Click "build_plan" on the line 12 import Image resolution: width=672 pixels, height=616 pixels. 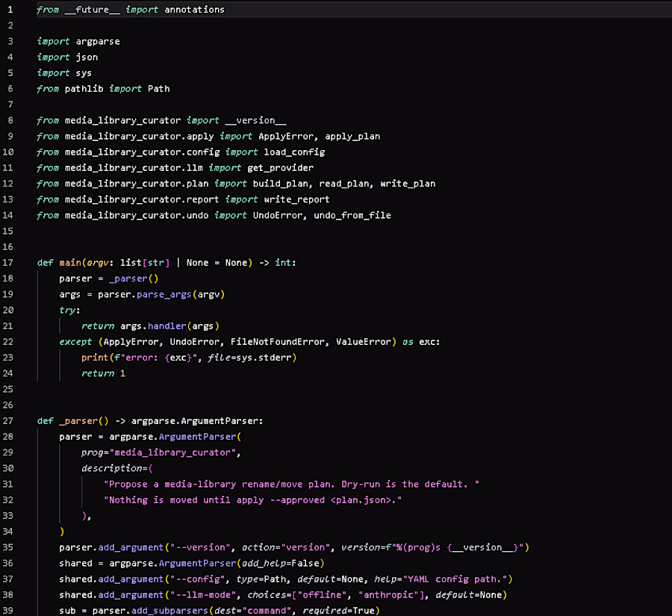(280, 184)
